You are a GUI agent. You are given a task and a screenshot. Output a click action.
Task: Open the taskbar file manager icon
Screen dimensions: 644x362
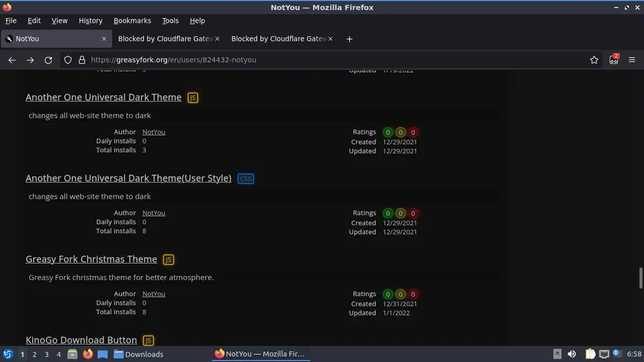pyautogui.click(x=72, y=354)
